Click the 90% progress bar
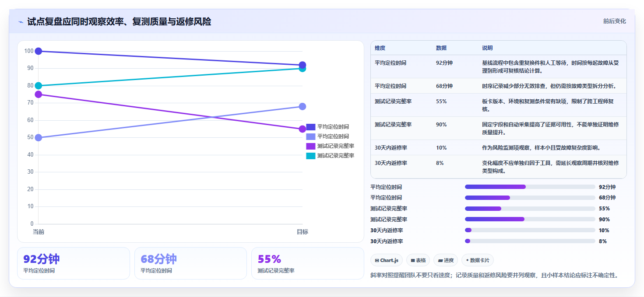 [x=530, y=219]
